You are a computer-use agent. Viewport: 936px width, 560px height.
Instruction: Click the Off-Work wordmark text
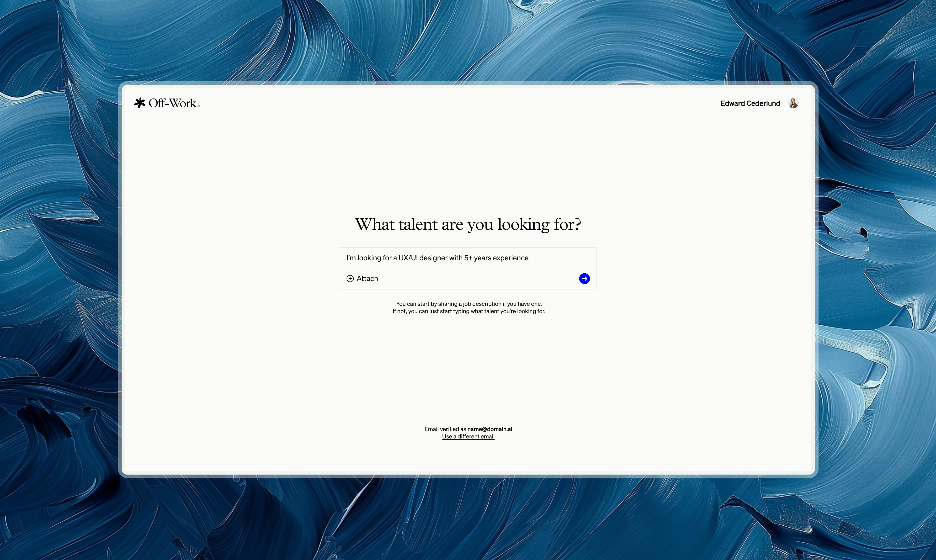(172, 103)
